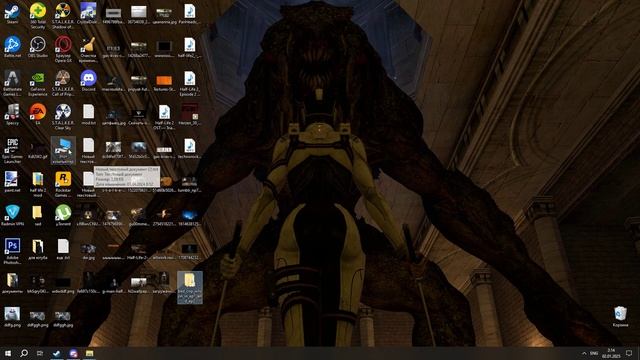The height and width of the screenshot is (360, 640).
Task: Select S.T.A.L.K.E.R. Call of Pripyat shortcut
Action: click(x=63, y=82)
